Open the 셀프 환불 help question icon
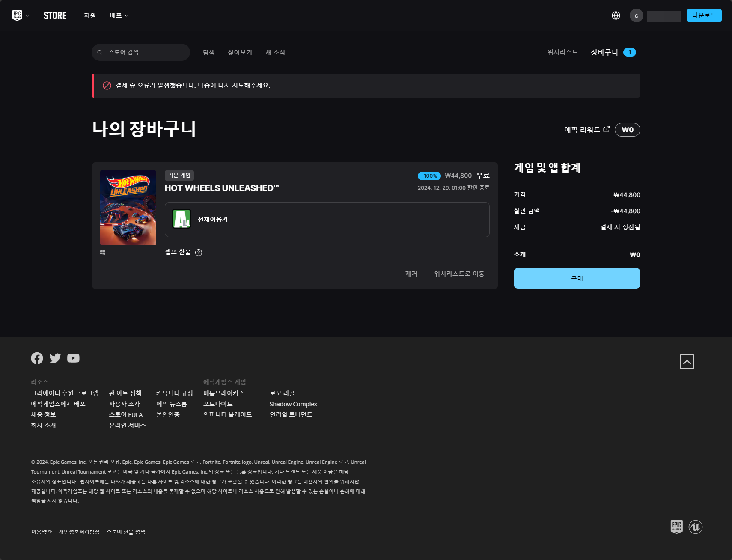The height and width of the screenshot is (560, 732). point(199,253)
